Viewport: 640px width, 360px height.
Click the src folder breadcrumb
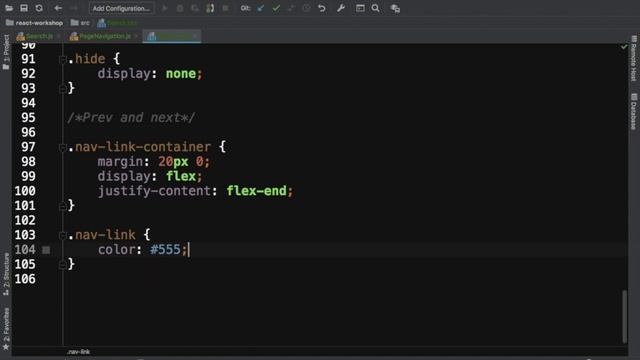click(x=80, y=23)
